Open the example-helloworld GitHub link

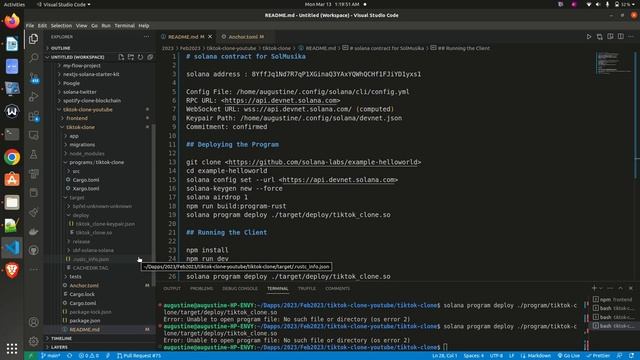point(322,162)
